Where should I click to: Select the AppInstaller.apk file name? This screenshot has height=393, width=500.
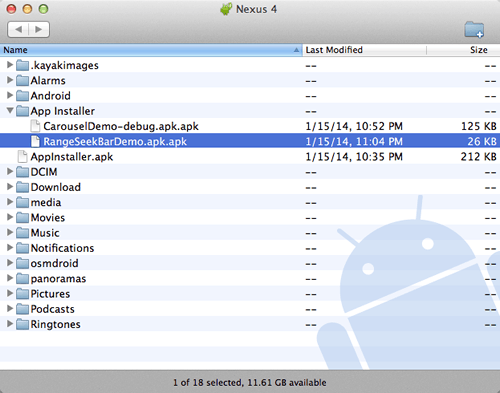tap(72, 157)
